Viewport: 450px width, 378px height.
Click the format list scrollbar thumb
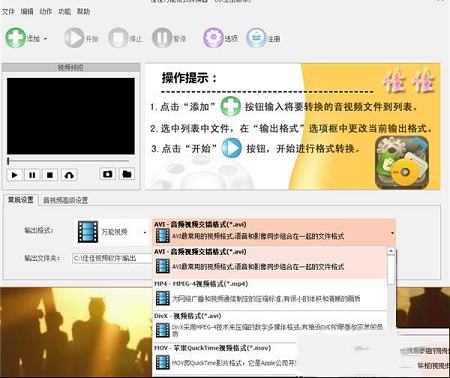pyautogui.click(x=391, y=270)
